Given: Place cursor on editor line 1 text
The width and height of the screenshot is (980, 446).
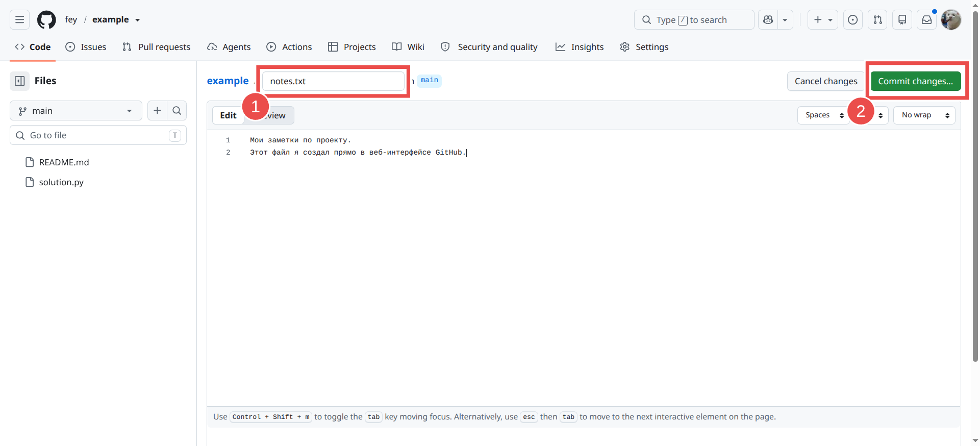Looking at the screenshot, I should coord(300,140).
